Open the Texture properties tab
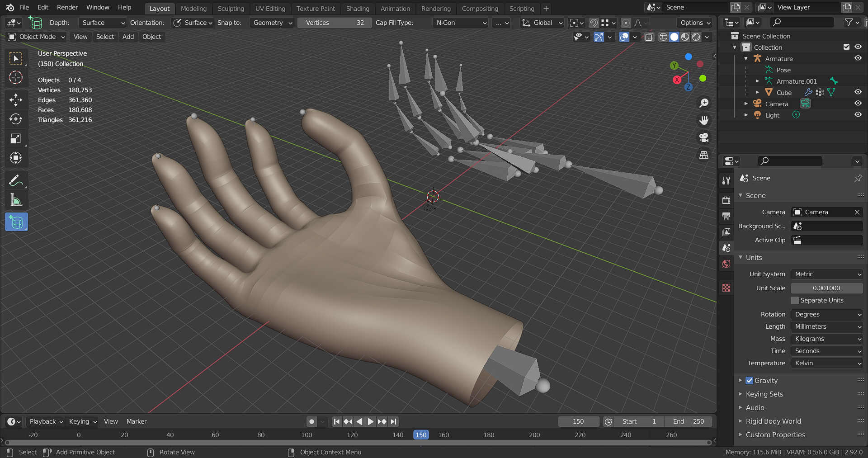Viewport: 868px width, 458px height. pos(726,288)
